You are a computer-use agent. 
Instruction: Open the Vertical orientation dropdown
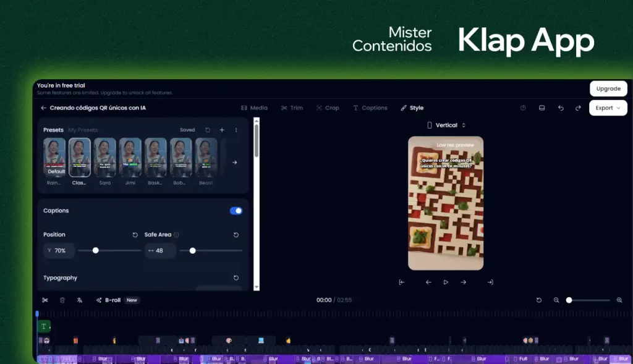tap(446, 125)
